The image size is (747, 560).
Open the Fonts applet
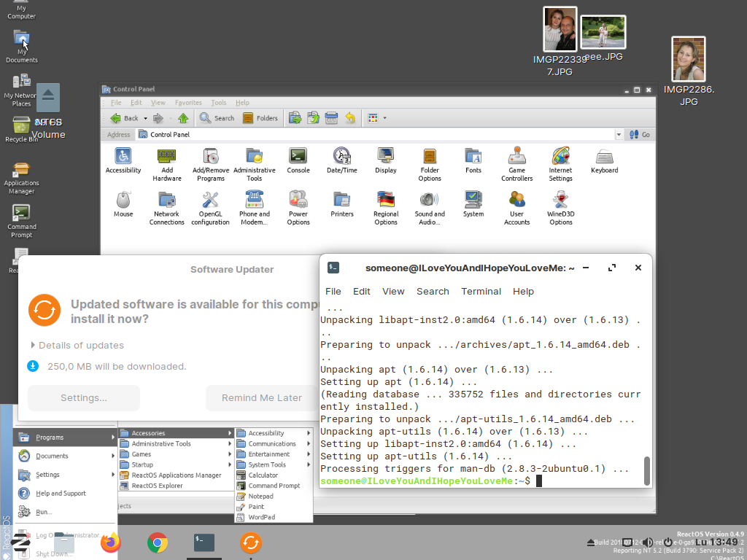(473, 160)
